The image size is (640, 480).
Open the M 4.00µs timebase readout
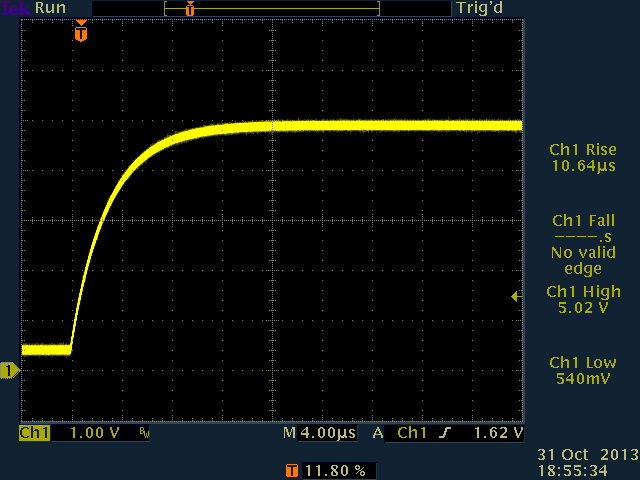[320, 434]
